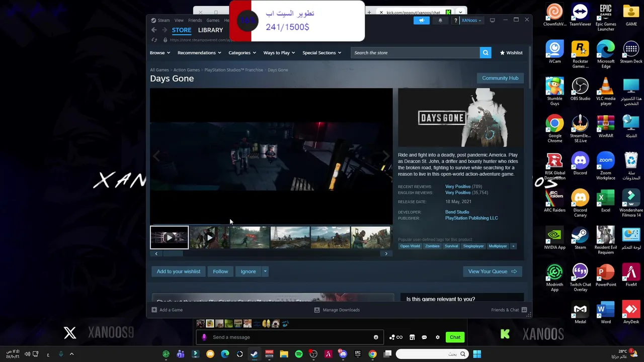Image resolution: width=644 pixels, height=362 pixels.
Task: Expand the Recommendations dropdown
Action: click(199, 53)
